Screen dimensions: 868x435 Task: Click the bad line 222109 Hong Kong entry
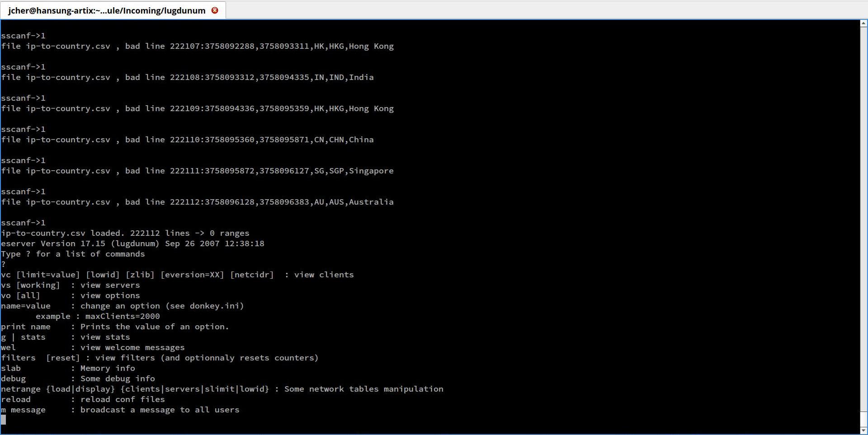pos(197,108)
